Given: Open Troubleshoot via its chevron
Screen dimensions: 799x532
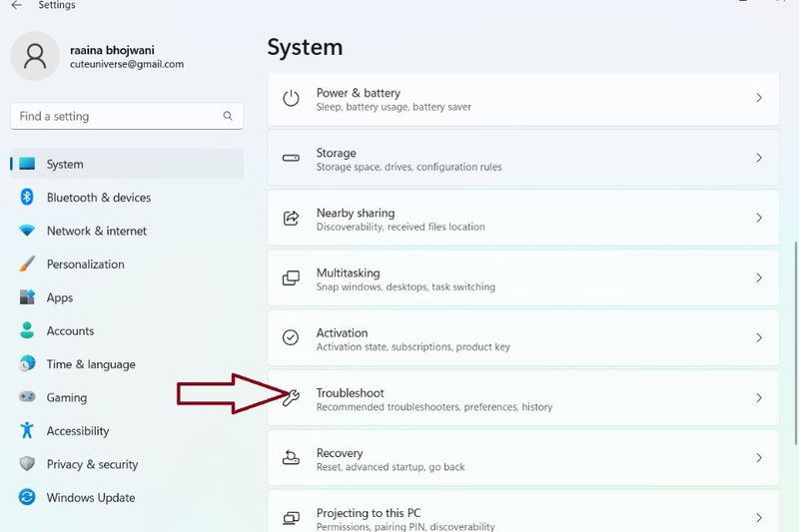Looking at the screenshot, I should [759, 398].
